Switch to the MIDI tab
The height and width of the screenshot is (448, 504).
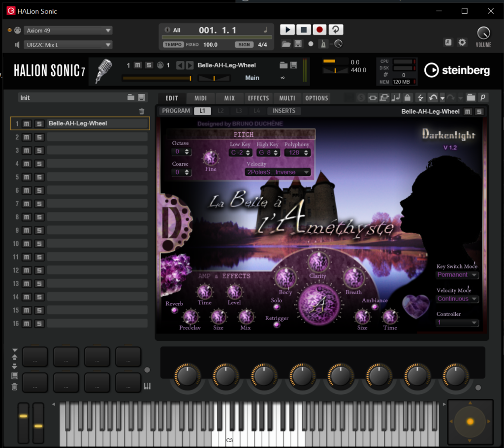201,98
